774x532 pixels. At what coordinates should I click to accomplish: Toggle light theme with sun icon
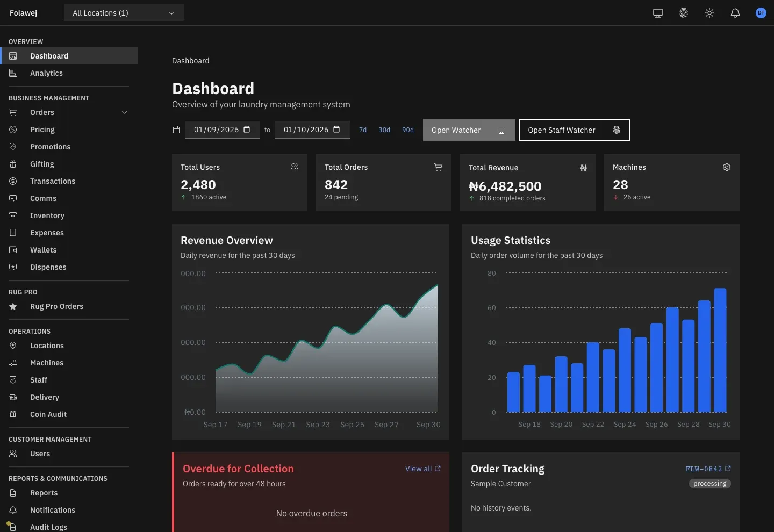709,13
